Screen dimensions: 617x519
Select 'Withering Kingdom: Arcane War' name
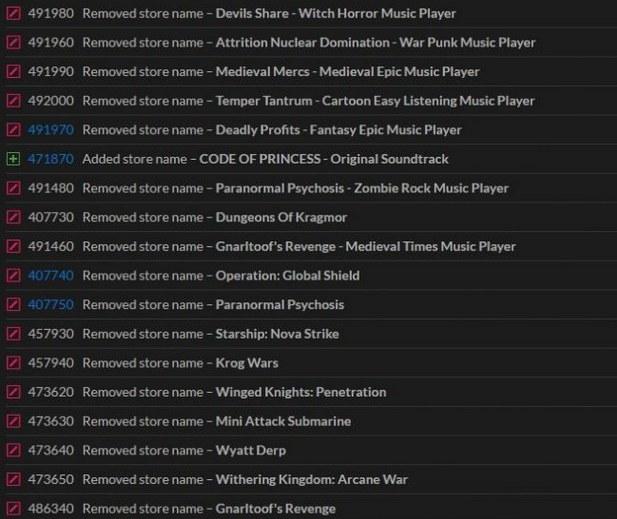[x=312, y=480]
